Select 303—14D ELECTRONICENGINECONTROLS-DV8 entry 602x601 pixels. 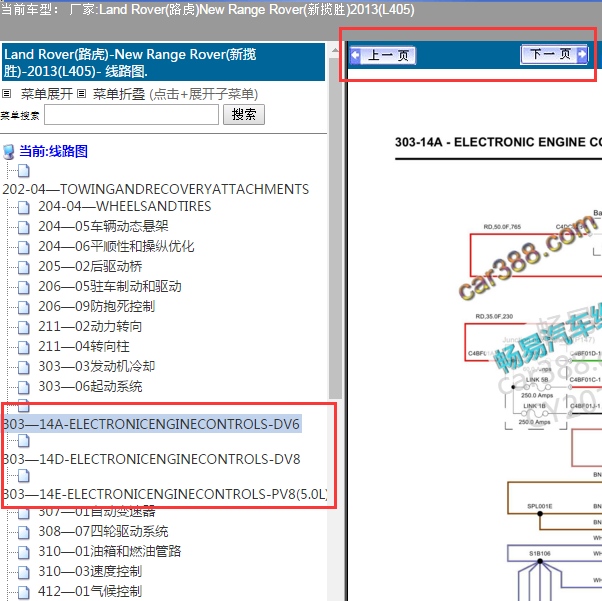pos(152,459)
